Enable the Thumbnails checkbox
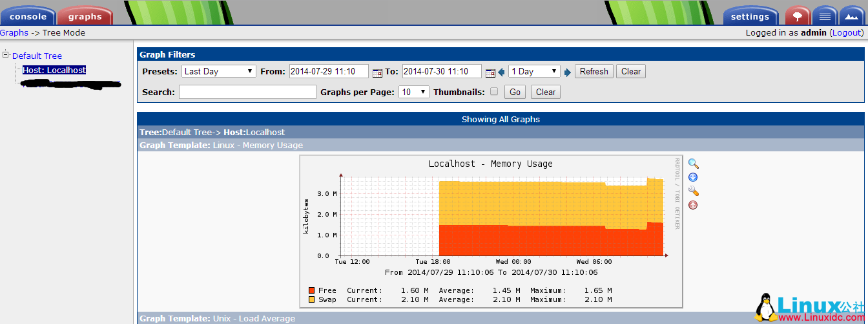This screenshot has height=324, width=868. click(x=494, y=92)
